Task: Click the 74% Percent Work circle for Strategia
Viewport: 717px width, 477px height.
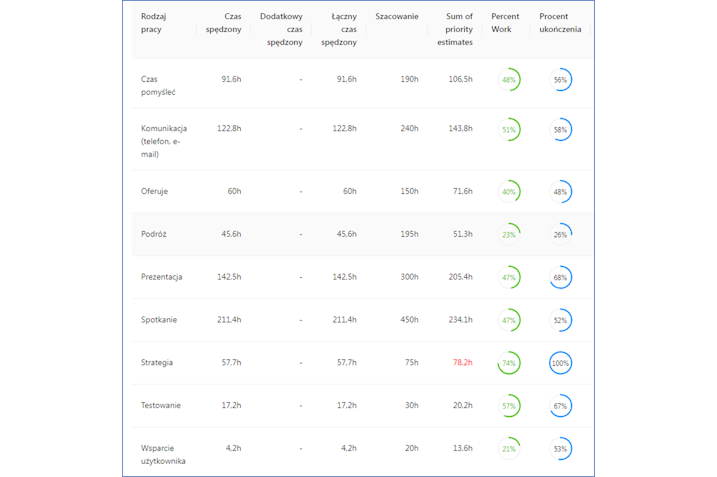Action: (x=509, y=363)
